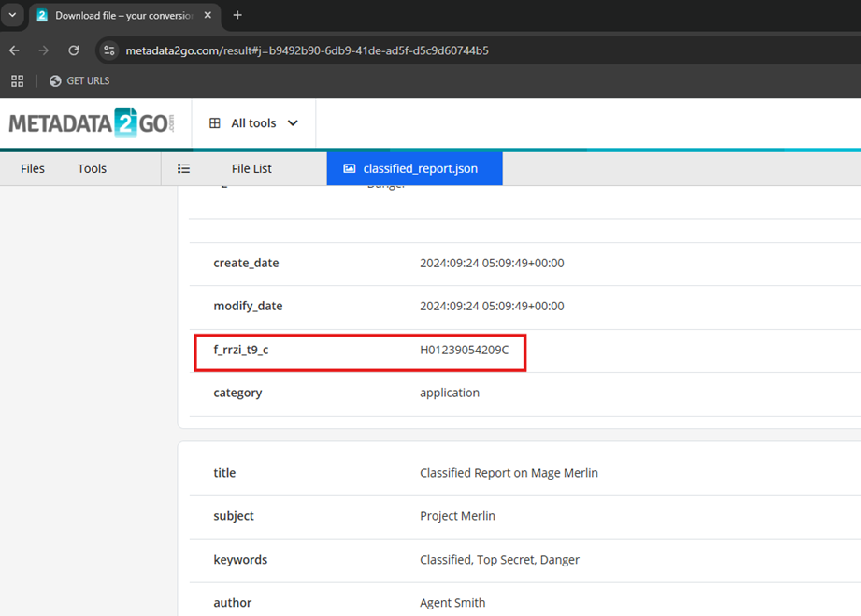
Task: Open the apps grid in bookmarks bar
Action: point(18,80)
